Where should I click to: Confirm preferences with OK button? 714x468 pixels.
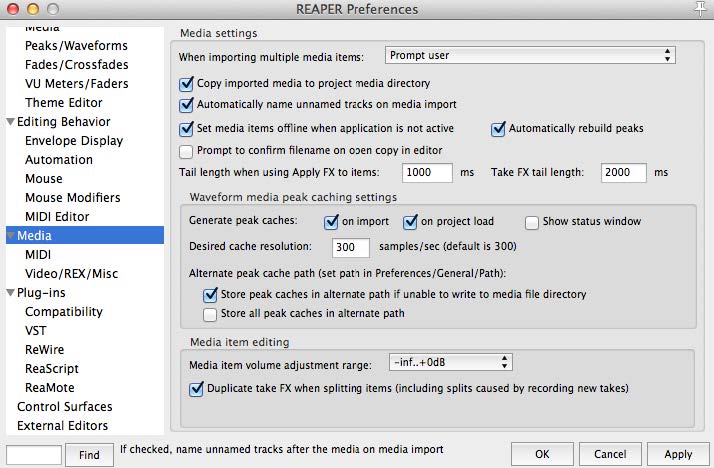click(542, 454)
